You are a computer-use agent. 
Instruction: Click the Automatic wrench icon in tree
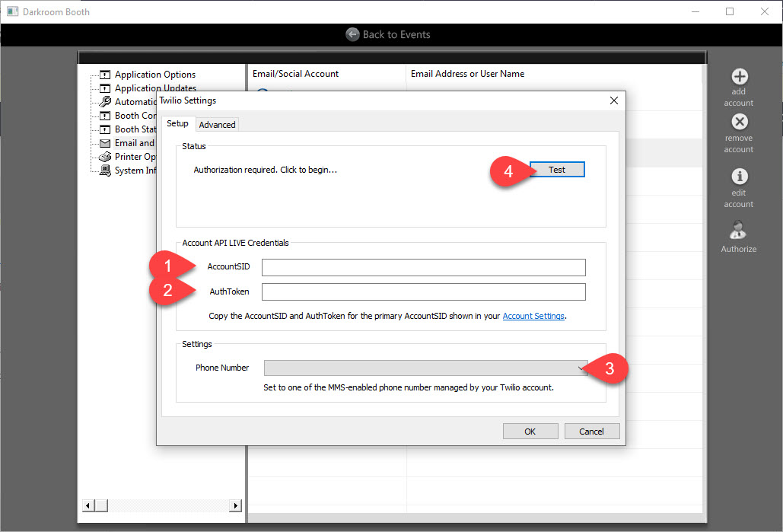[105, 101]
